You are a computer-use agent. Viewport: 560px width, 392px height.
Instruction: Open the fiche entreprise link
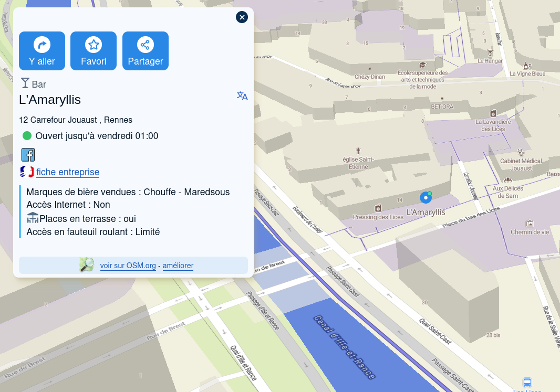coord(67,172)
